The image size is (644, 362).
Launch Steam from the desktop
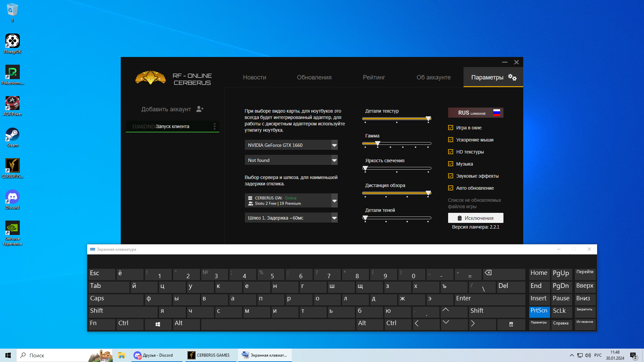12,137
